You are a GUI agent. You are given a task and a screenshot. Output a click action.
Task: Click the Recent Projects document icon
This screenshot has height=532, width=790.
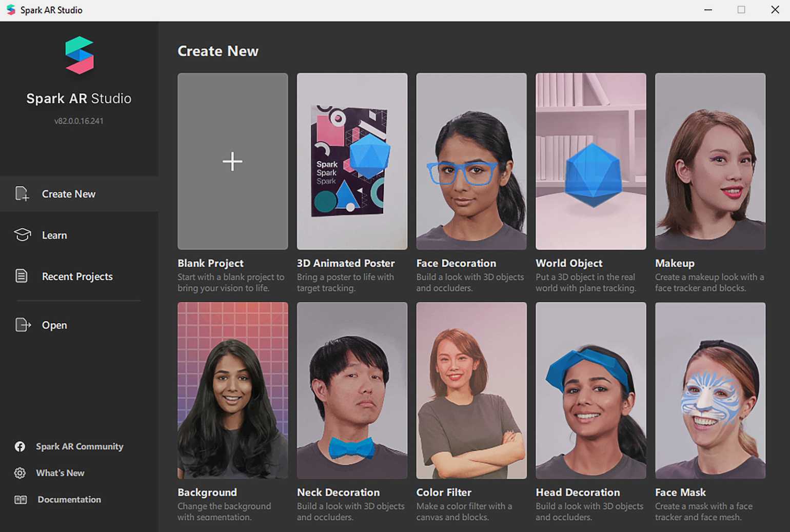coord(22,276)
